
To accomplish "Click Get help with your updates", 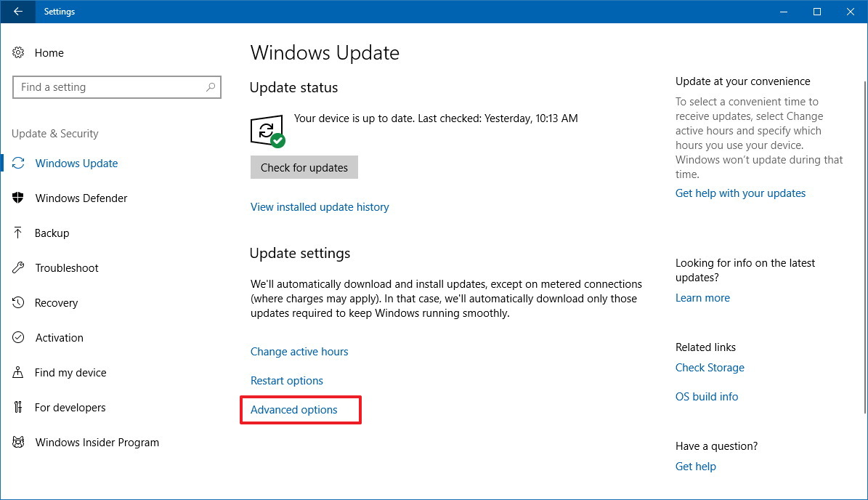I will (740, 193).
